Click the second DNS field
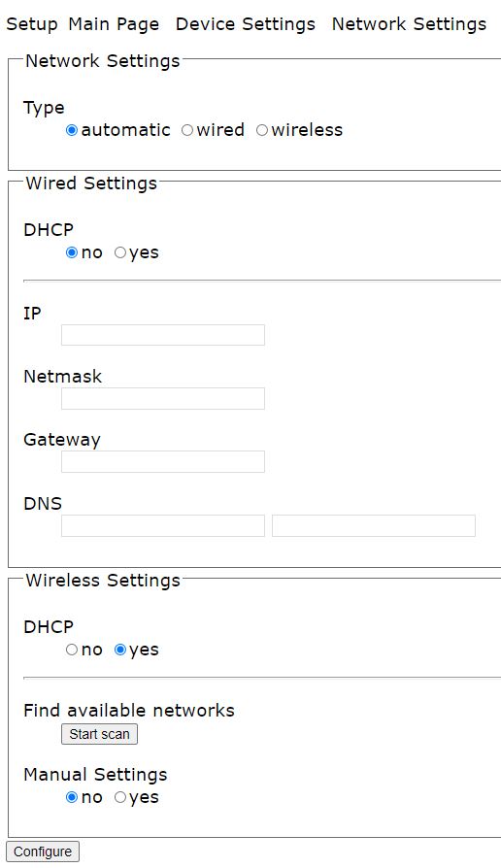Viewport: 501px width, 868px height. tap(374, 526)
